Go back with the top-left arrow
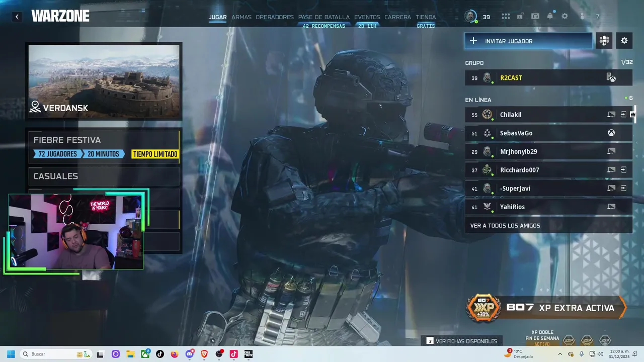This screenshot has height=362, width=644. tap(17, 17)
